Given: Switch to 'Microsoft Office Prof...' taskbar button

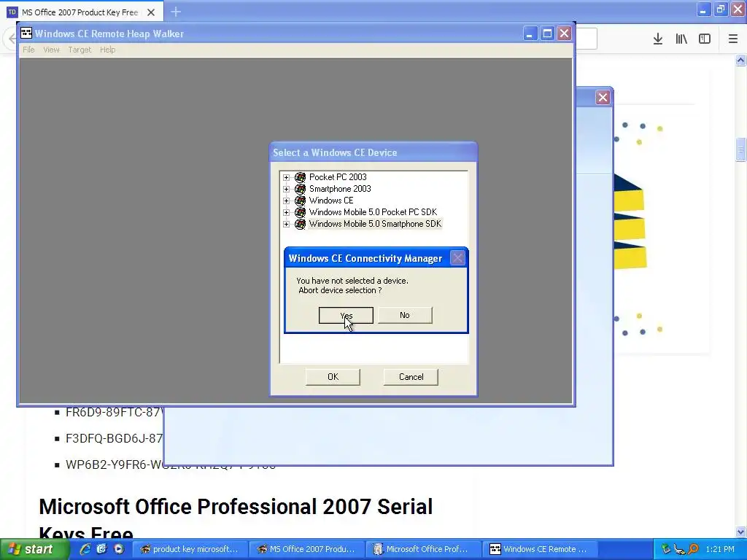Looking at the screenshot, I should pos(424,549).
